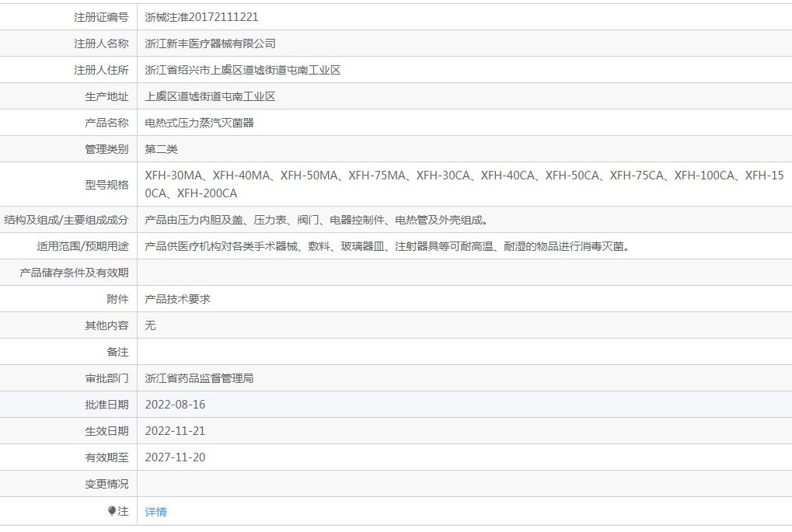Click the 适用范围/预期用途 label
This screenshot has height=532, width=792.
82,246
